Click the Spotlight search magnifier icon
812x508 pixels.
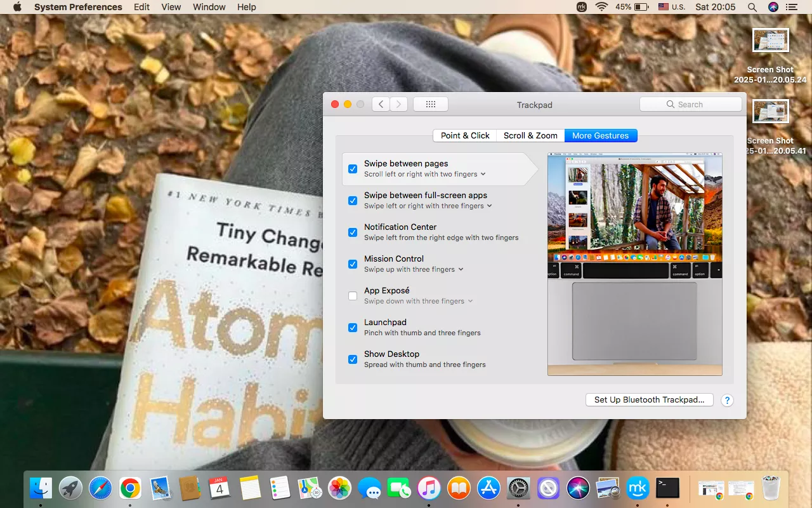752,7
